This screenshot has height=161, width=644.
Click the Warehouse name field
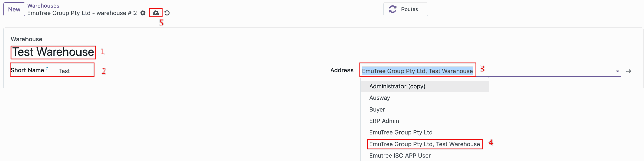(53, 52)
